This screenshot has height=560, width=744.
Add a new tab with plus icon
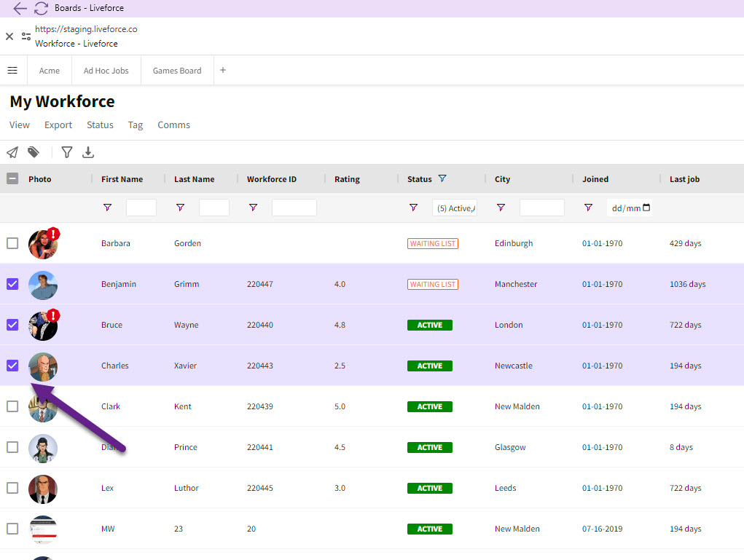223,71
